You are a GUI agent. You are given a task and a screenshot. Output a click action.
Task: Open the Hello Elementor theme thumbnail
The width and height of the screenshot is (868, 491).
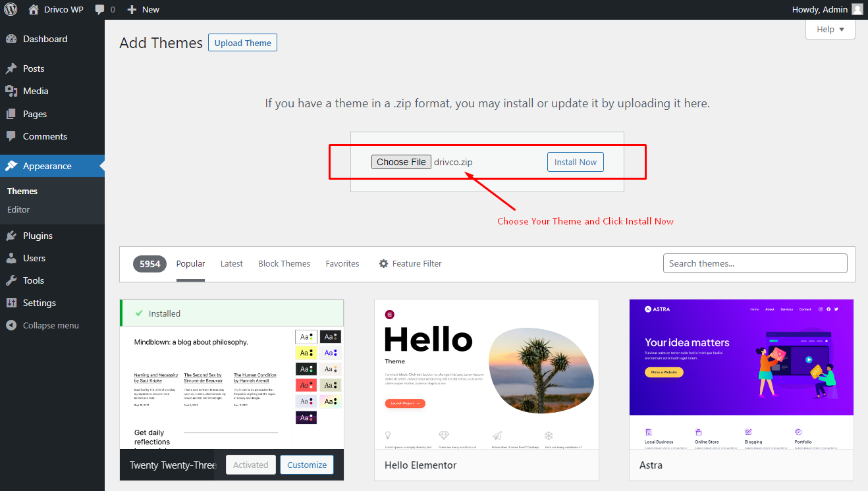click(x=487, y=375)
